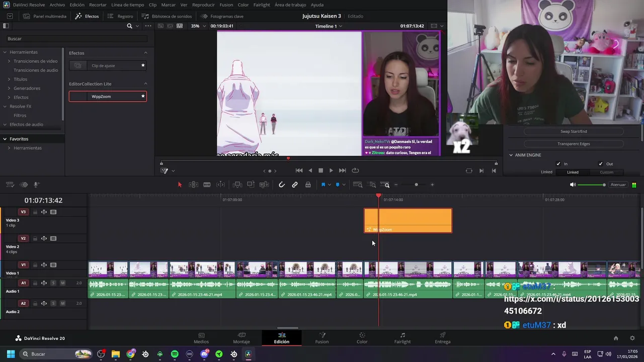This screenshot has height=362, width=644.
Task: Click the Custom Zoom icon
Action: coord(385,185)
